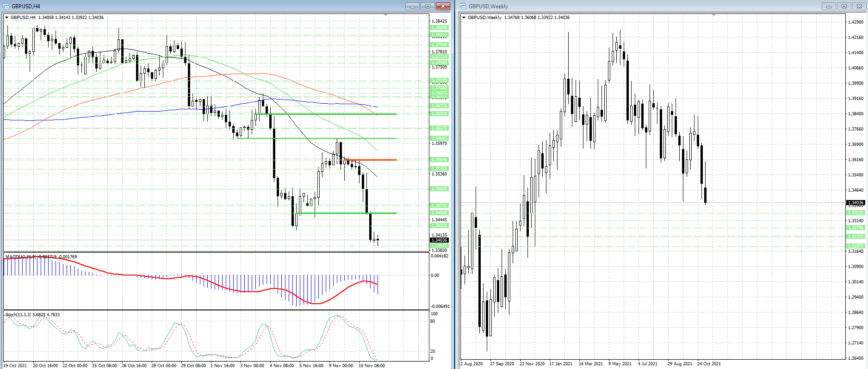Image resolution: width=868 pixels, height=369 pixels.
Task: Minimize the GBPUSD,H4 chart window
Action: pos(412,6)
